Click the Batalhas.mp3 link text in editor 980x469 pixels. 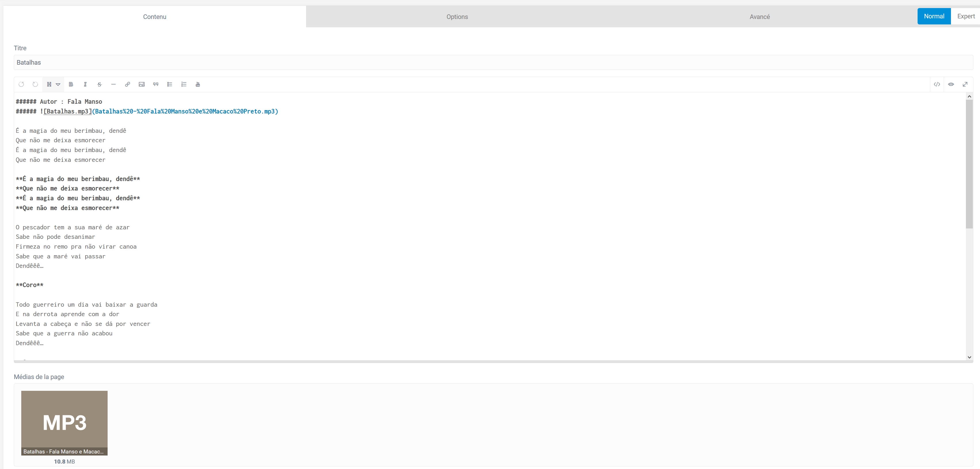click(68, 112)
